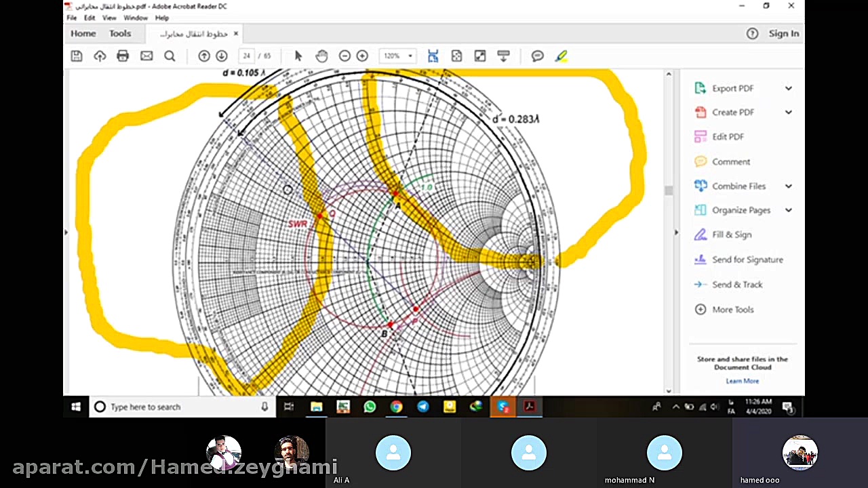Activate the highlighter pen tool
Viewport: 868px width, 488px height.
(x=561, y=56)
